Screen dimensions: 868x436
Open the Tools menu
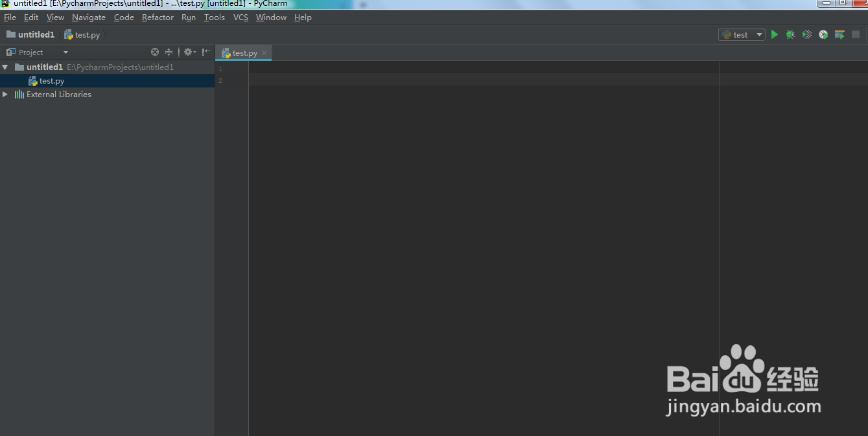[215, 17]
